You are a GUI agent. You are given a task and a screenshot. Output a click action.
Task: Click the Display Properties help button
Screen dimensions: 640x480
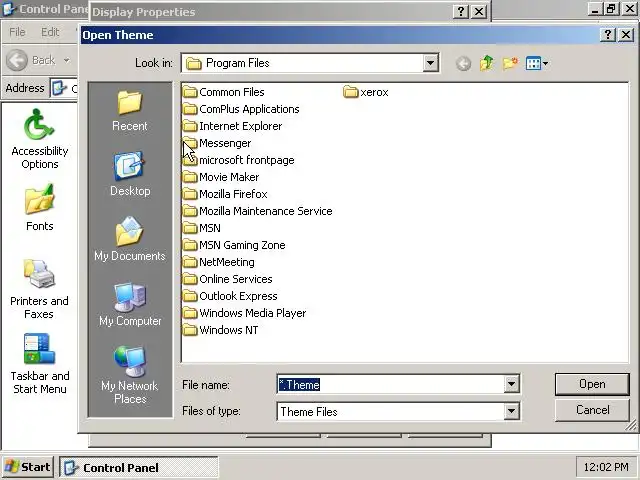click(461, 12)
